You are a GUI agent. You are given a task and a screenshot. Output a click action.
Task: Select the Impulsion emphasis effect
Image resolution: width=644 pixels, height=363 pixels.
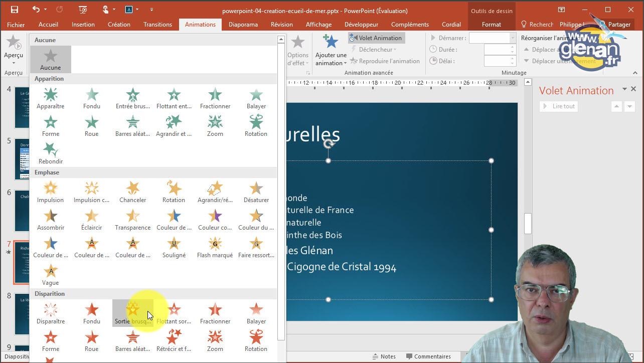[x=51, y=192]
